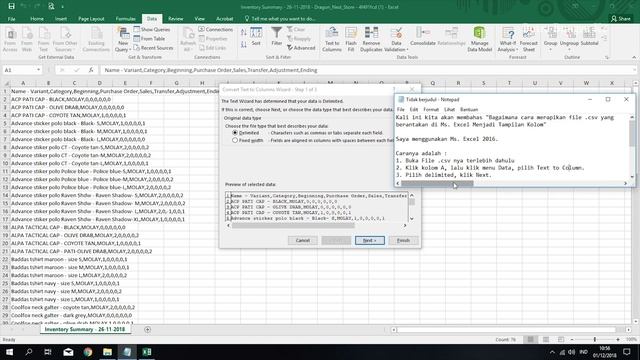The width and height of the screenshot is (640, 360).
Task: Collapse the ribbon with the chevron
Action: pos(634,57)
